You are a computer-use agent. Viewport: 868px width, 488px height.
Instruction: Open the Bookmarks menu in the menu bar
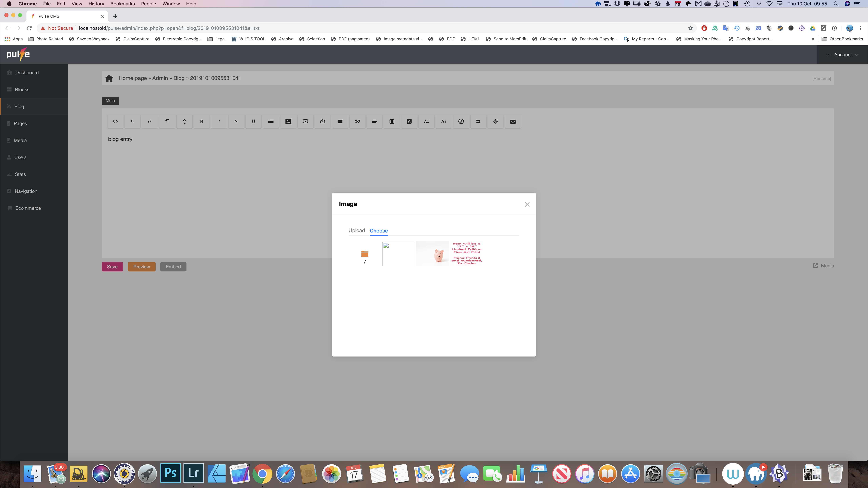click(123, 4)
